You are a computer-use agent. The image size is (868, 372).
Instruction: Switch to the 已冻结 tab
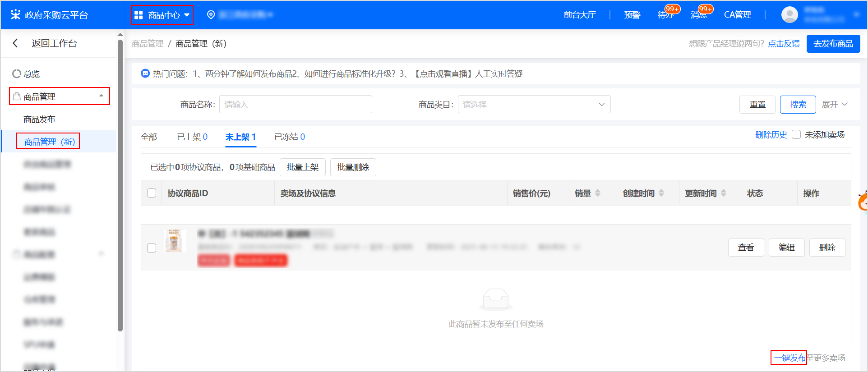[x=290, y=137]
